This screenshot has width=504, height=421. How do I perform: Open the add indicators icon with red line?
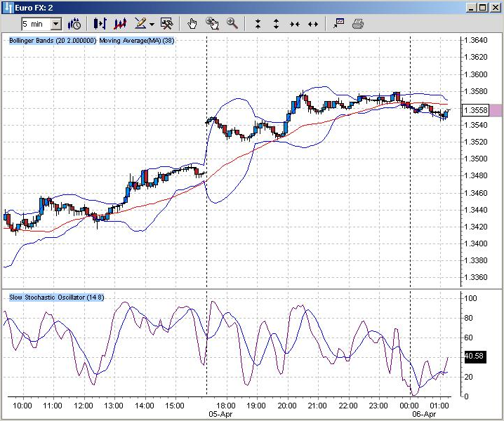point(120,24)
